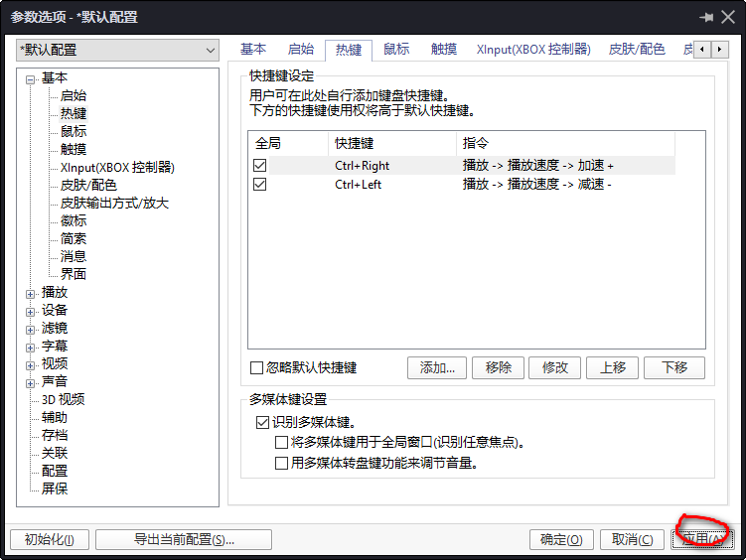746x560 pixels.
Task: Switch to the 启始 tab
Action: click(x=301, y=50)
